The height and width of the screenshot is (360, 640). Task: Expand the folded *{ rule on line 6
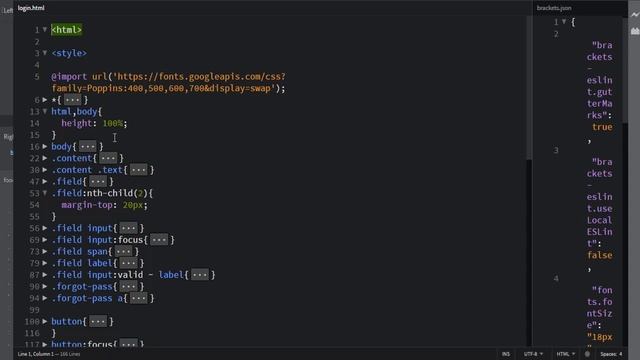(45, 99)
